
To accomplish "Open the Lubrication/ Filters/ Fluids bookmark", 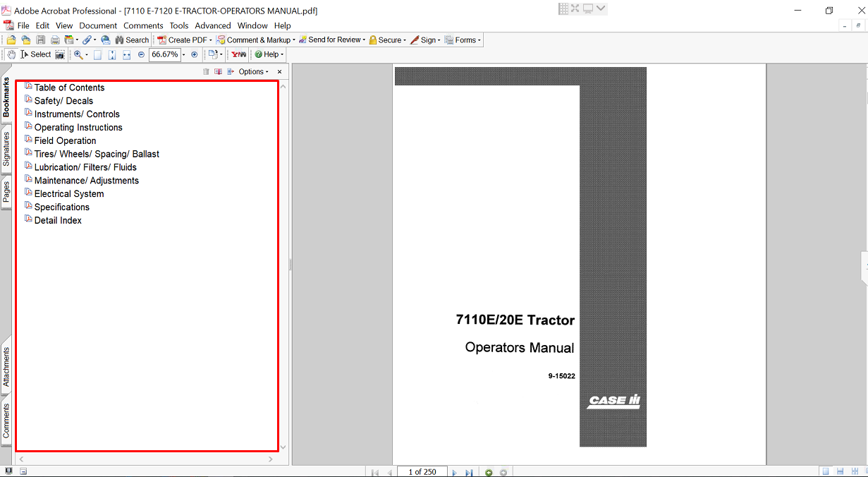I will (85, 167).
